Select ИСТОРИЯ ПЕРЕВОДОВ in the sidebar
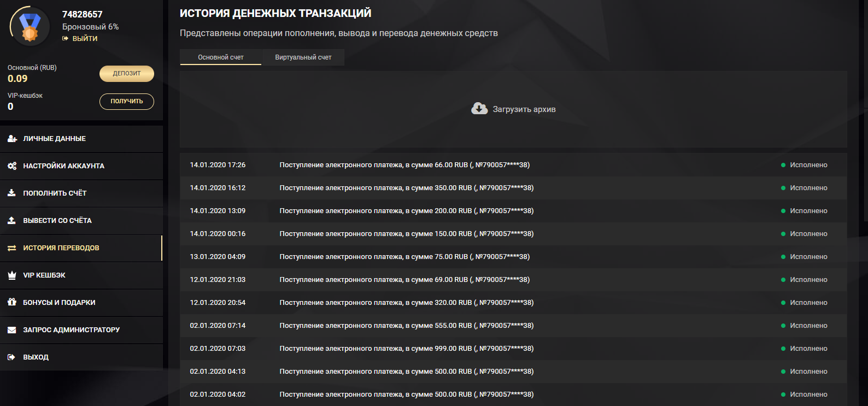Screen dimensions: 868x406 pyautogui.click(x=81, y=248)
